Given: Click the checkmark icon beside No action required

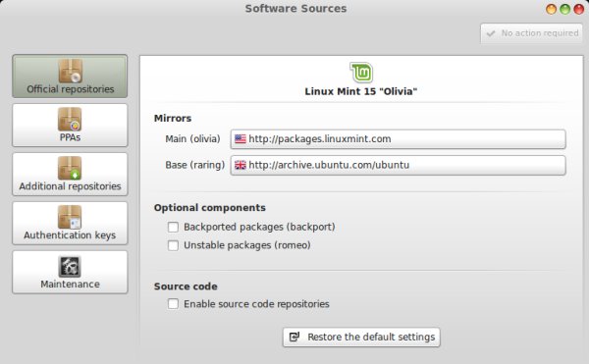Looking at the screenshot, I should (491, 33).
